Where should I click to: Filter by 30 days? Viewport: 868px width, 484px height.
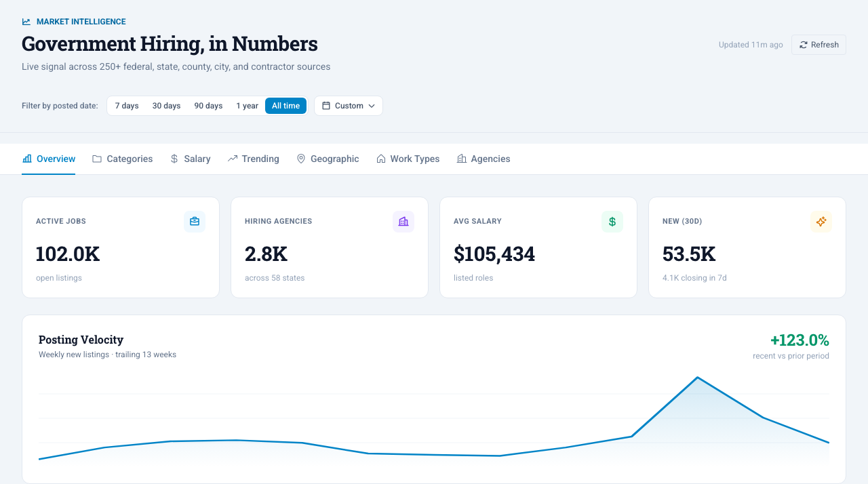point(166,106)
